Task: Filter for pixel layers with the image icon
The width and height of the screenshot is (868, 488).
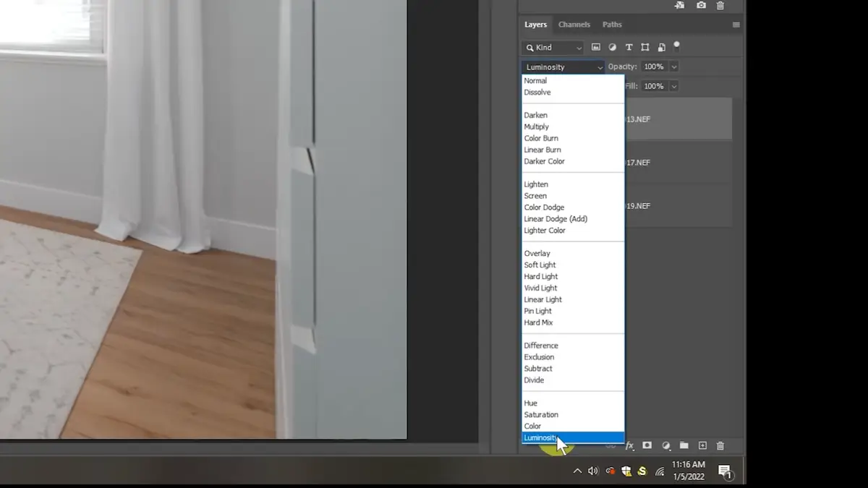Action: click(x=595, y=47)
